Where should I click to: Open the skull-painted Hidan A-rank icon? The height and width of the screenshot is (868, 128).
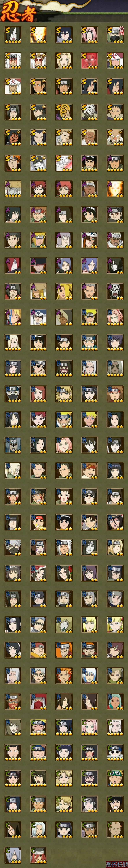115,291
